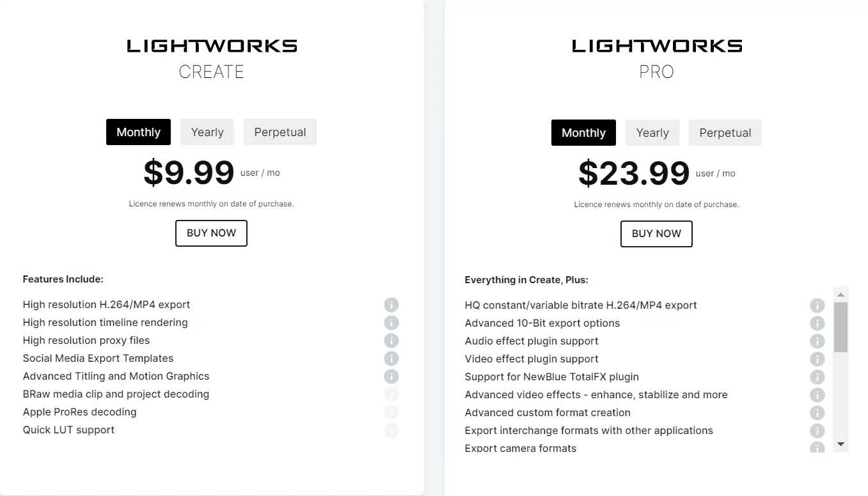The image size is (868, 496).
Task: Click info icon next to Advanced 10-Bit export options
Action: [x=817, y=323]
